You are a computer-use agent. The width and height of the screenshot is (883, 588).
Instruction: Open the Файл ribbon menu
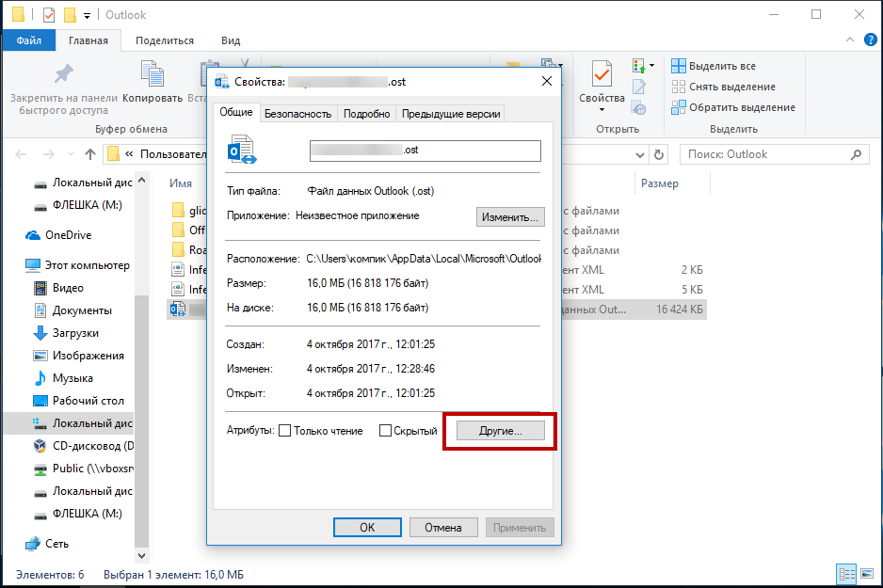[x=29, y=40]
